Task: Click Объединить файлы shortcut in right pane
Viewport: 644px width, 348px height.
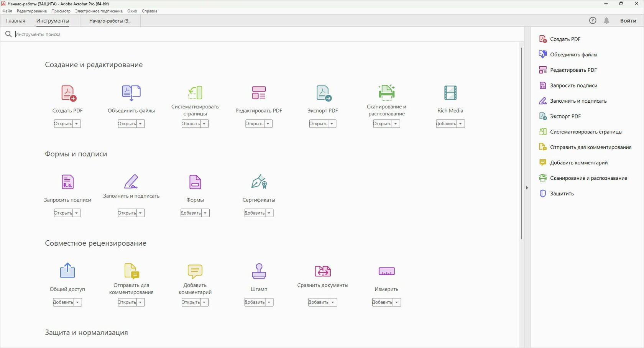Action: [x=568, y=54]
